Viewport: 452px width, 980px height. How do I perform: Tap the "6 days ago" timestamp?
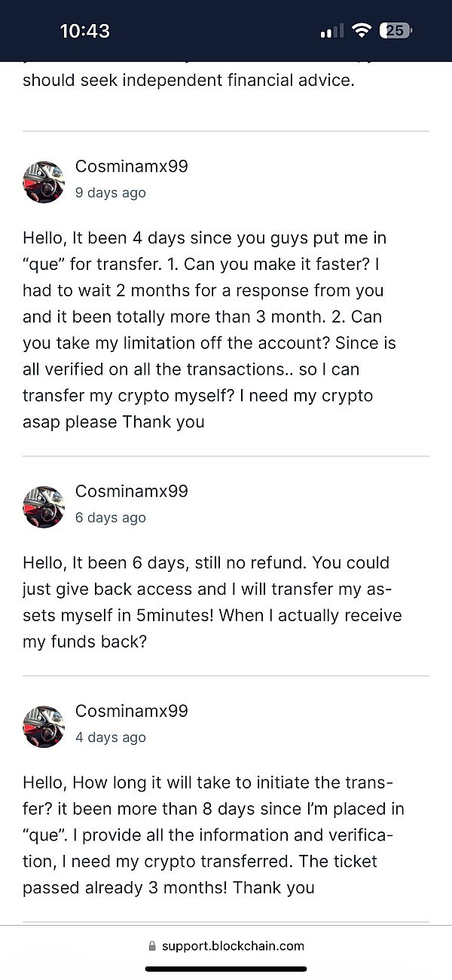click(111, 518)
